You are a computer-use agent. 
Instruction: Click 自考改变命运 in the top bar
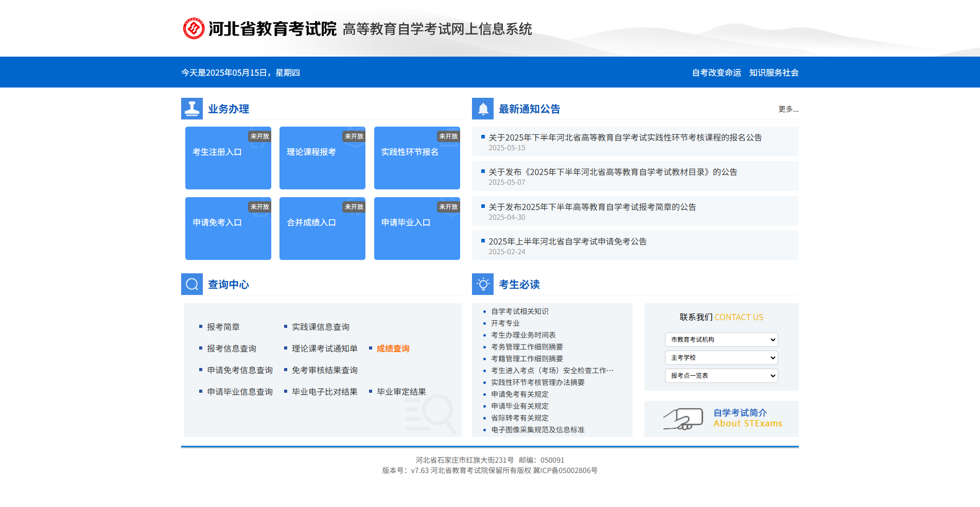pos(716,73)
